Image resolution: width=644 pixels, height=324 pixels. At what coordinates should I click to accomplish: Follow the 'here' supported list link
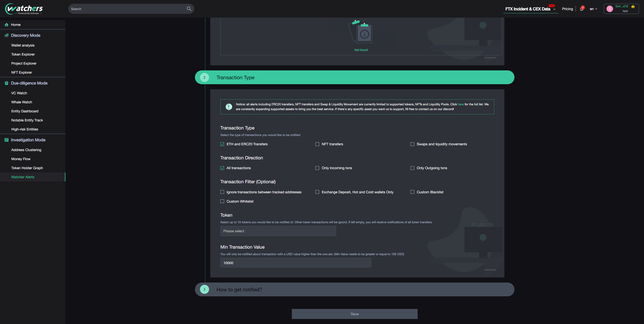click(461, 104)
